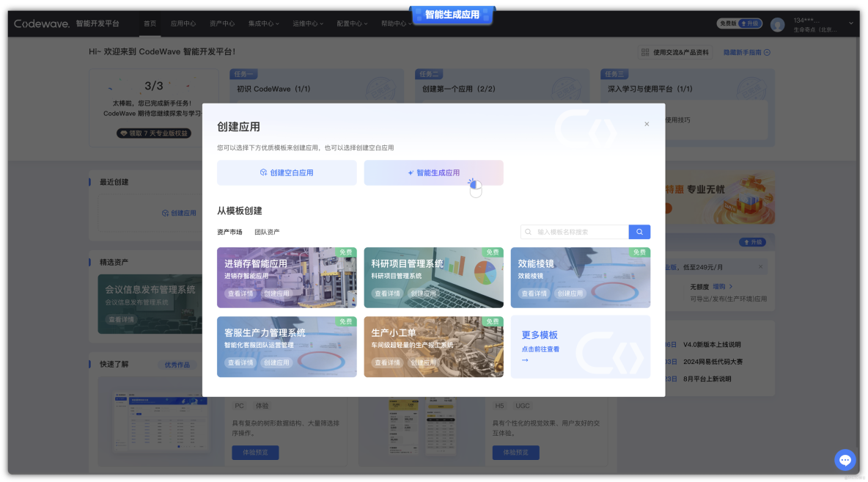Viewport: 868px width, 482px height.
Task: Click 查看详情 on 科研项目管理系统 template
Action: pos(386,293)
